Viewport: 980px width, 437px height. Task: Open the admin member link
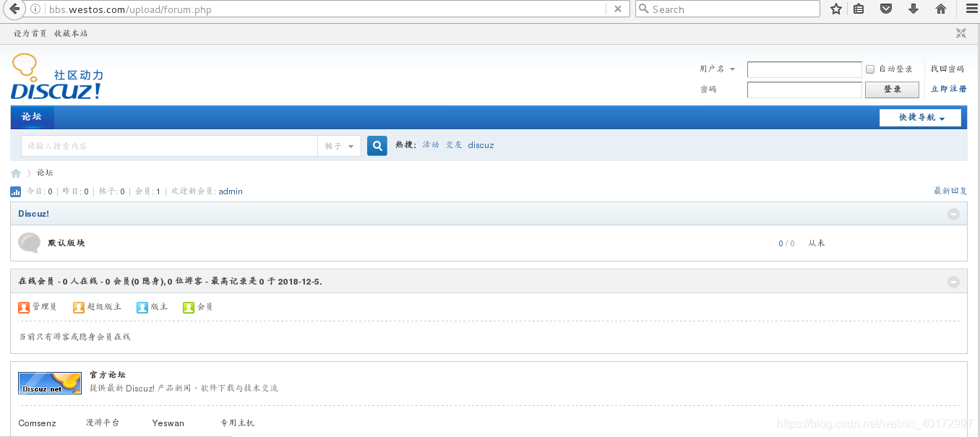pyautogui.click(x=231, y=191)
